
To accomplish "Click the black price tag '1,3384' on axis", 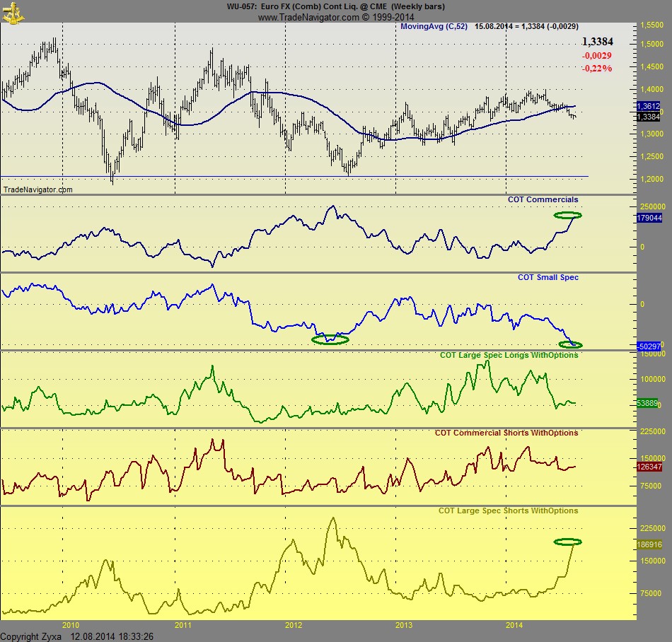I will click(x=649, y=117).
